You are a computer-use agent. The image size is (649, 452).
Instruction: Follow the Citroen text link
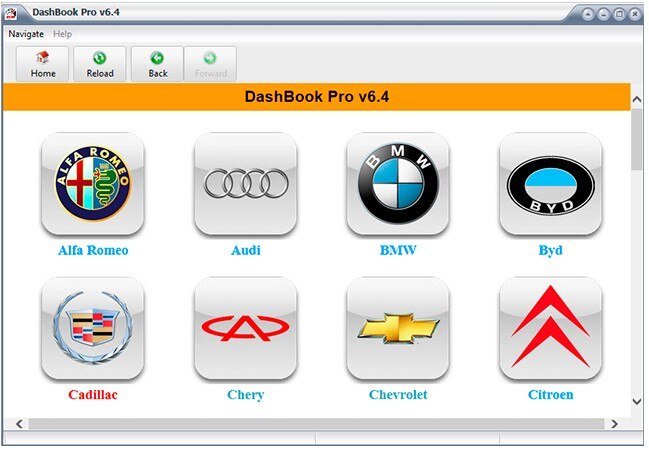[551, 395]
